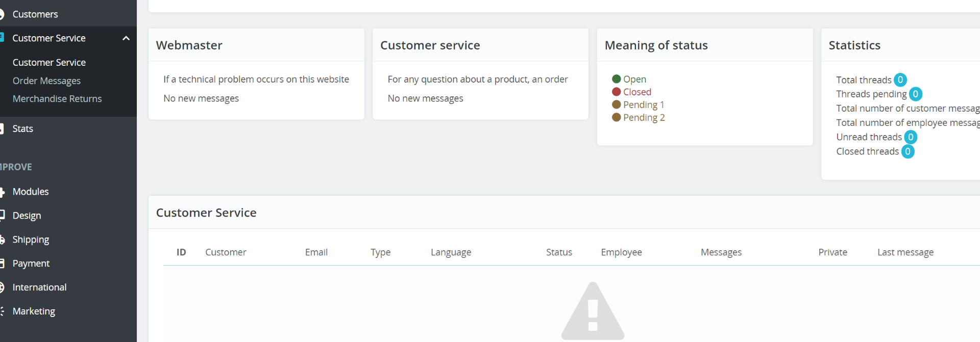Click the Stats chart icon in sidebar
The width and height of the screenshot is (980, 342).
2,129
